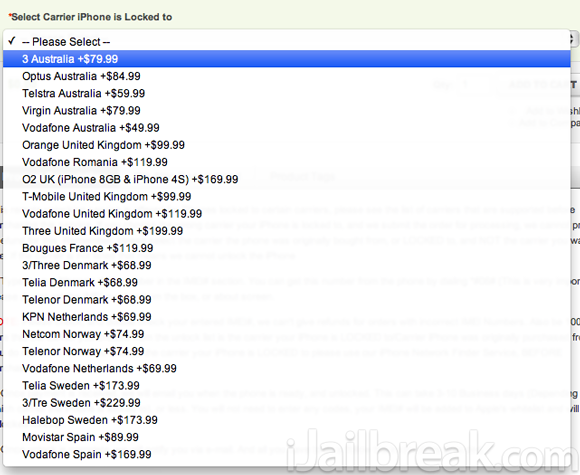Pick Optus Australia +$84.99
This screenshot has height=475, width=580.
point(287,76)
